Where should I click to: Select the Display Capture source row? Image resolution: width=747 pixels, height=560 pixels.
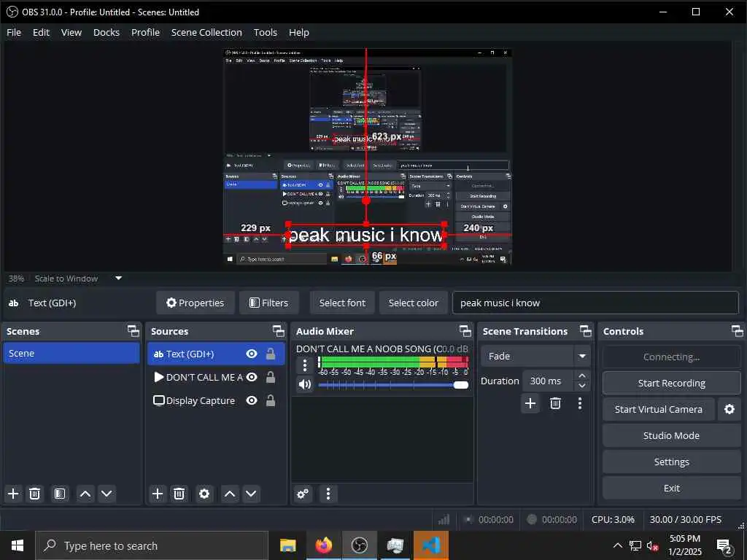coord(216,400)
